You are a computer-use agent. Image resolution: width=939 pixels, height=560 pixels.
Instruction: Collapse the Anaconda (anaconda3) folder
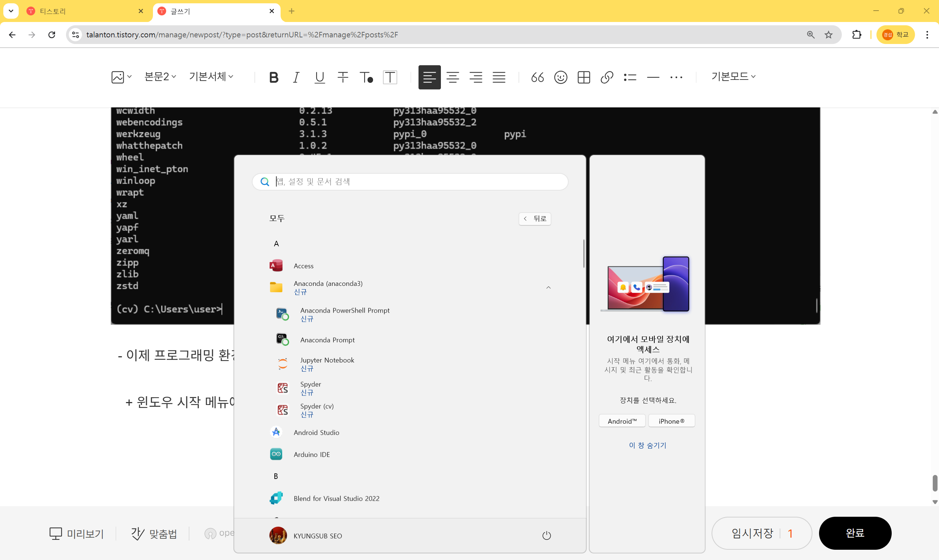(x=548, y=288)
